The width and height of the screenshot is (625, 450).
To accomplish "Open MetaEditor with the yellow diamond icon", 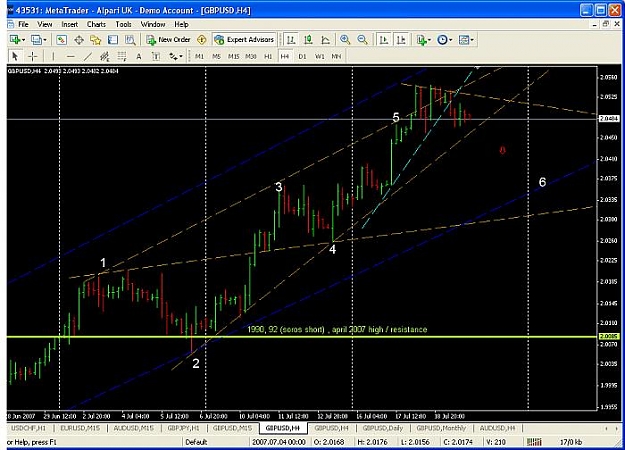I will tap(202, 39).
